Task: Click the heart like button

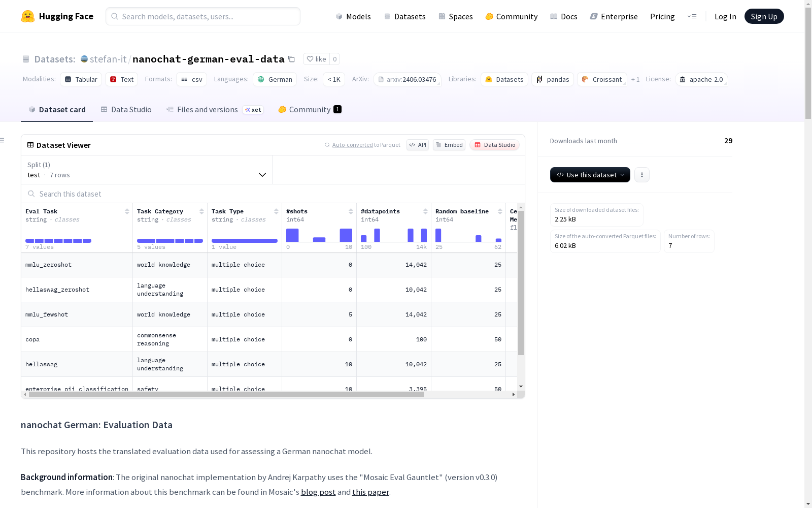Action: click(316, 59)
